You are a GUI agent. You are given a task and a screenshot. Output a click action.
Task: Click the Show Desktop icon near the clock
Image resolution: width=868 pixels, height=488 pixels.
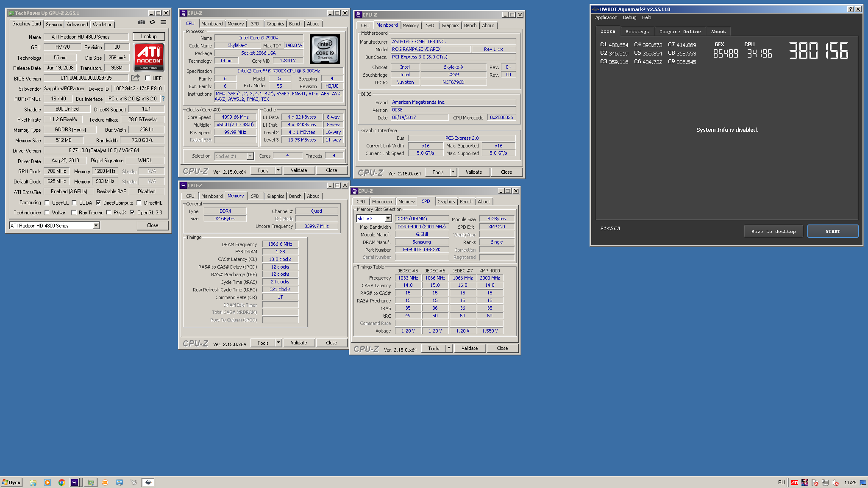[863, 482]
